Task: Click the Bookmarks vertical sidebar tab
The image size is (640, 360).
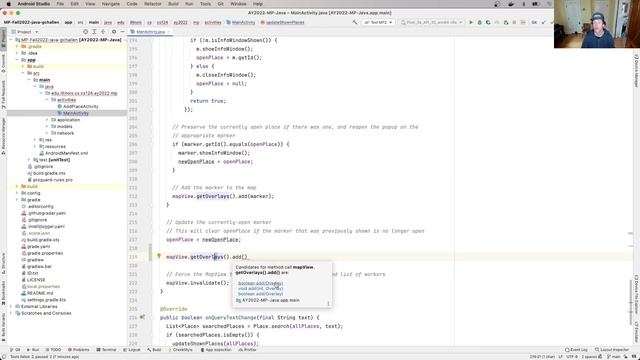Action: coord(3,293)
